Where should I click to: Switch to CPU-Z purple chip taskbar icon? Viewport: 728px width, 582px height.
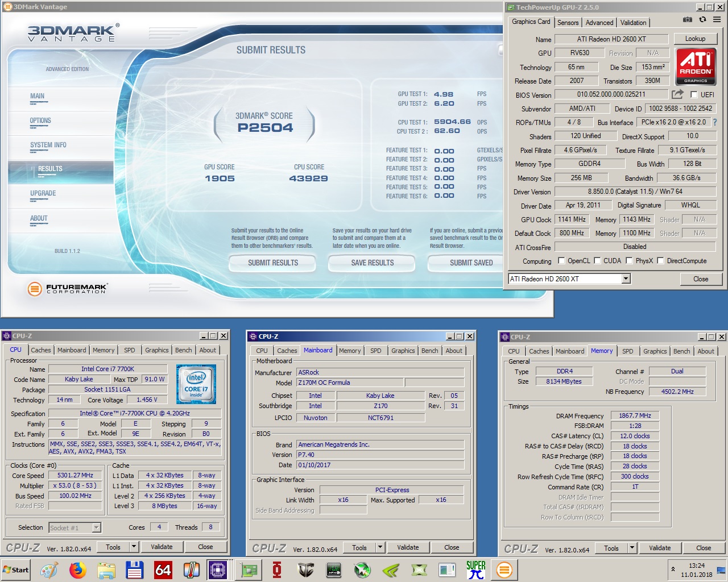[218, 570]
